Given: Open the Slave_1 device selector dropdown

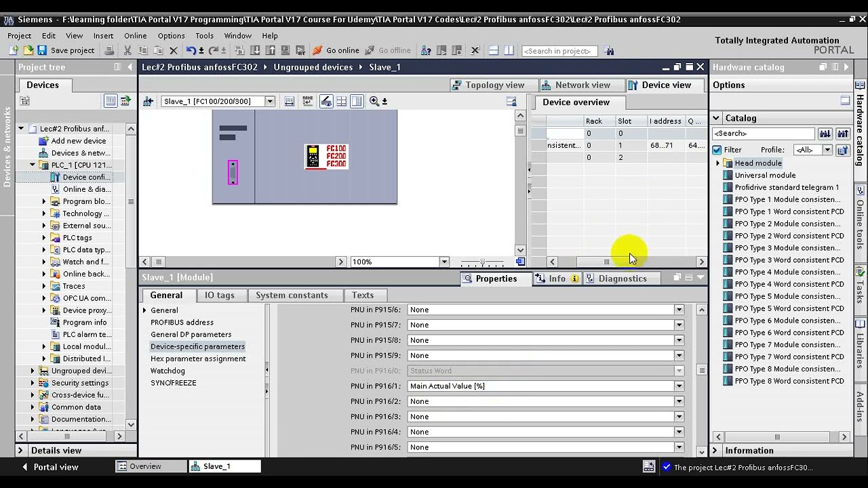Looking at the screenshot, I should pyautogui.click(x=269, y=101).
